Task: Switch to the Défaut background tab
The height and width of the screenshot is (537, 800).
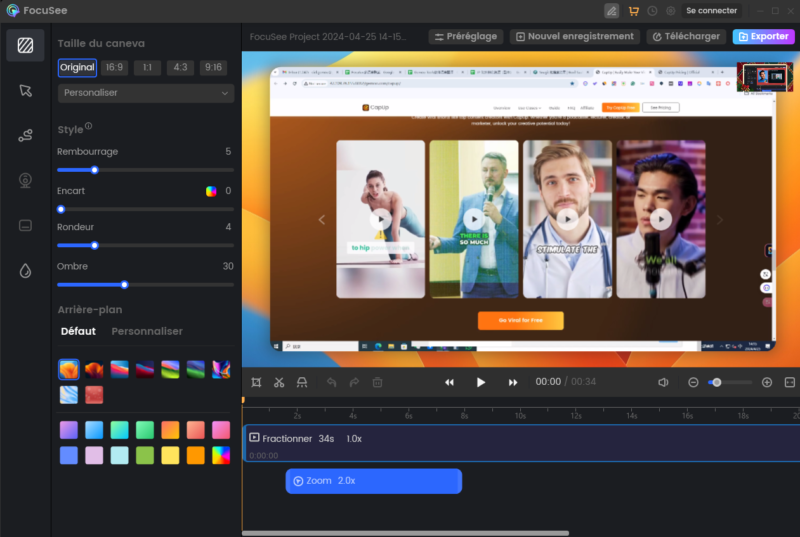Action: (78, 331)
